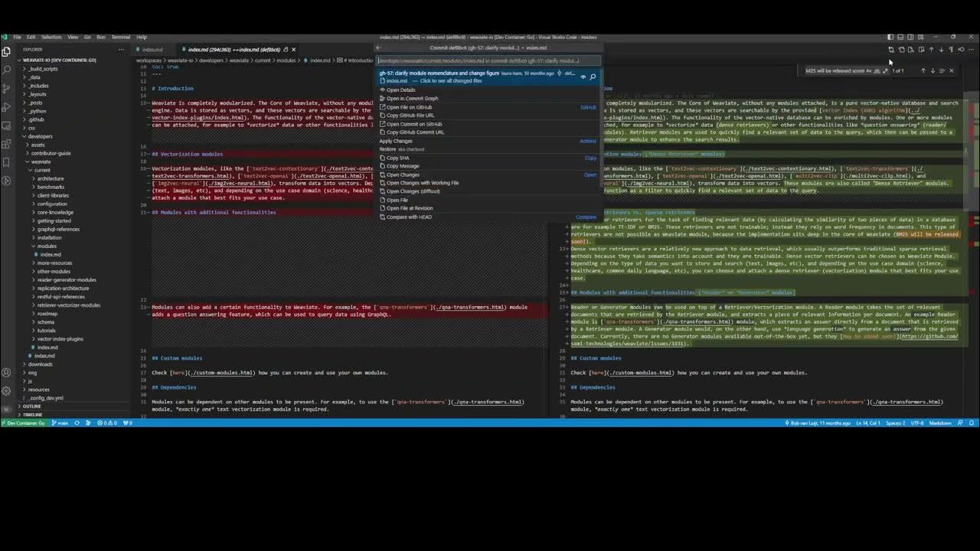The height and width of the screenshot is (551, 980).
Task: Open the Source Control view
Action: (x=6, y=88)
